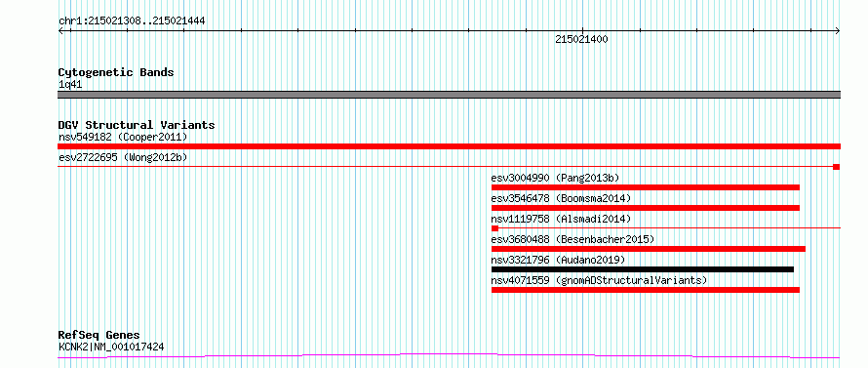Click the gray 1q41 cytogenetic band bar
This screenshot has width=868, height=368.
point(449,95)
